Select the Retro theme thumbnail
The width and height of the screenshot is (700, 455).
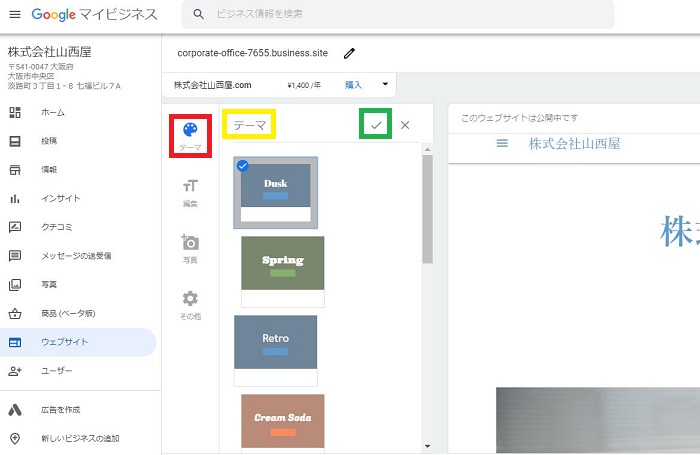275,351
